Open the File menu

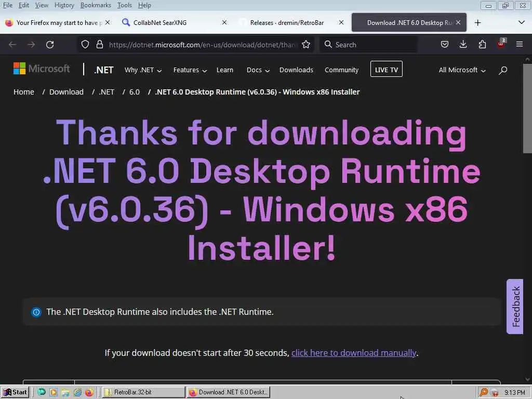7,5
